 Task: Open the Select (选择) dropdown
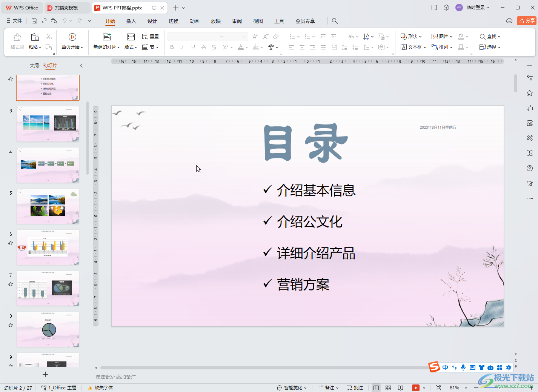(490, 47)
